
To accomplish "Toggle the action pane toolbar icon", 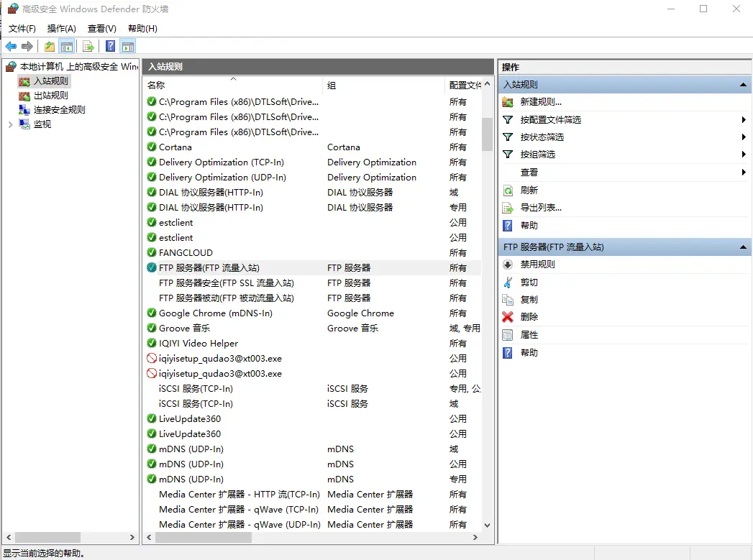I will tap(128, 47).
